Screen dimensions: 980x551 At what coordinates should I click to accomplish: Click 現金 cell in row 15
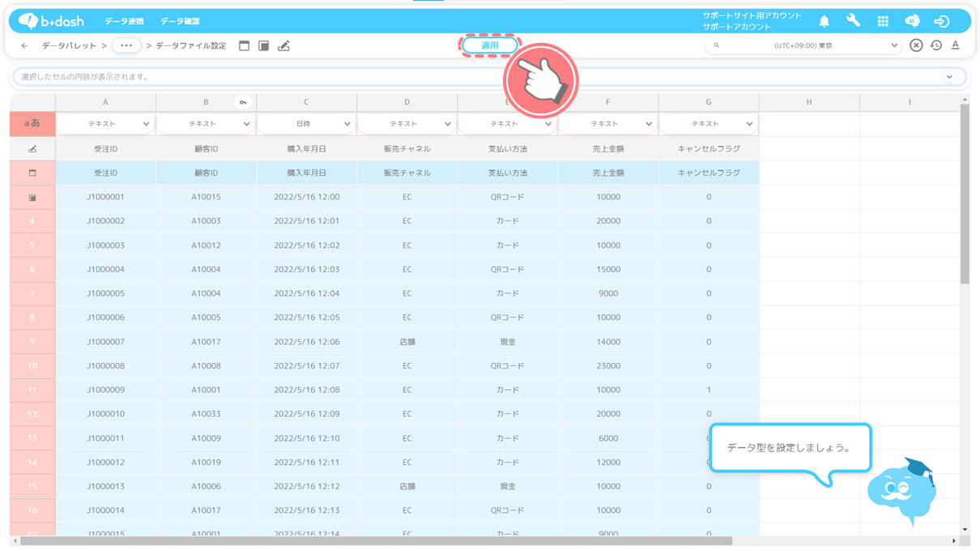click(507, 486)
